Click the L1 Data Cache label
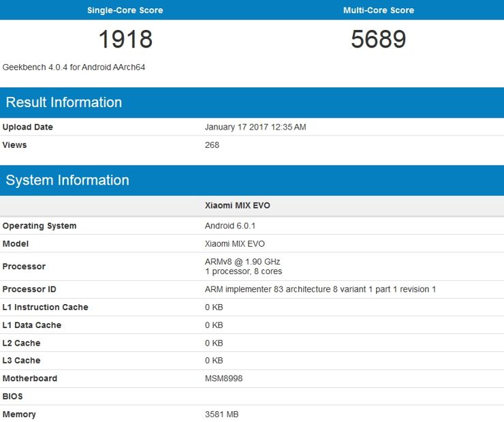 point(31,325)
